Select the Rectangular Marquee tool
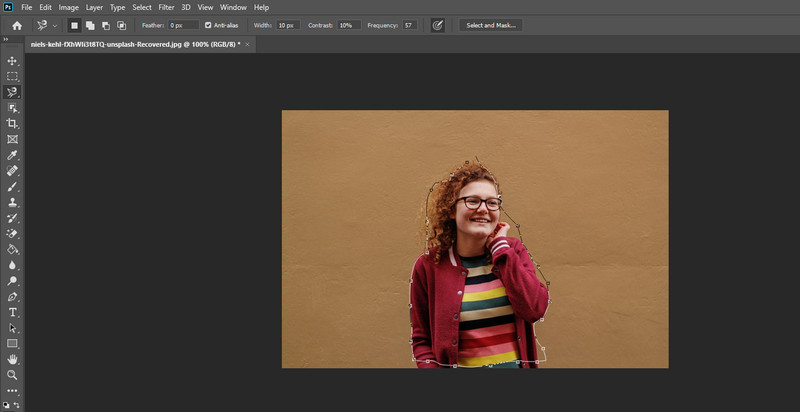 click(x=13, y=76)
